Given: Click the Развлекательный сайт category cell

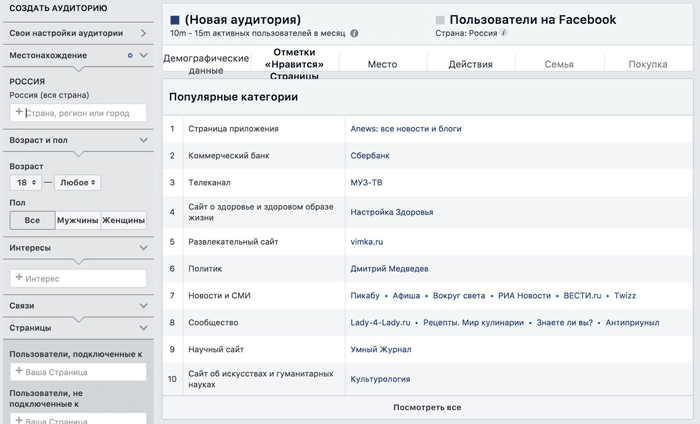Looking at the screenshot, I should (x=264, y=242).
